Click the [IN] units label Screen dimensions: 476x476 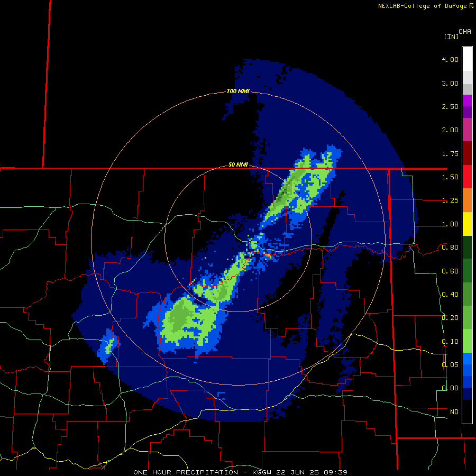point(451,36)
